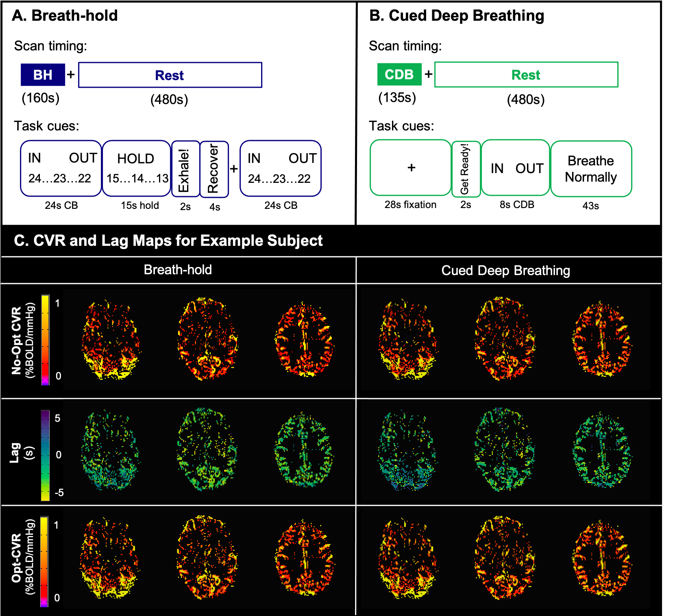
Task: Click first Breath-hold No-Opt CVR brain slice
Action: coord(111,341)
